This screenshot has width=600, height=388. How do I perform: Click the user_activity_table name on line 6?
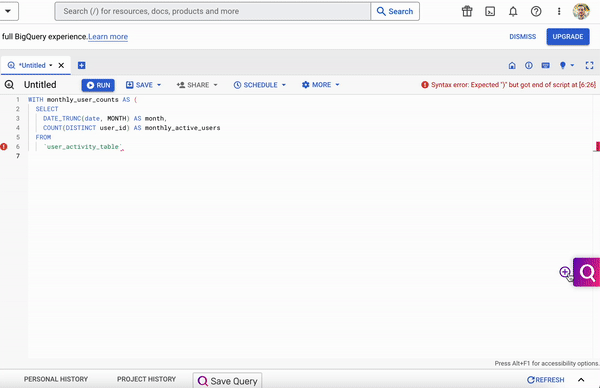coord(83,147)
